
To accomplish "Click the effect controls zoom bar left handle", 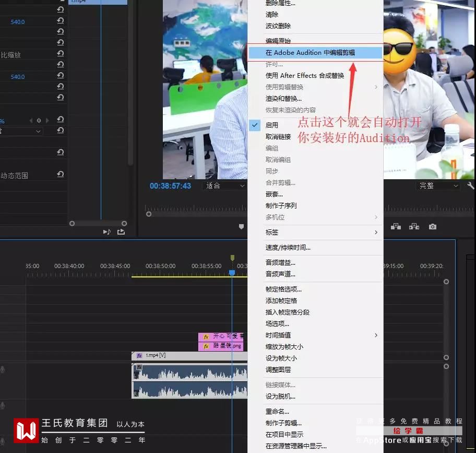I will click(x=72, y=223).
